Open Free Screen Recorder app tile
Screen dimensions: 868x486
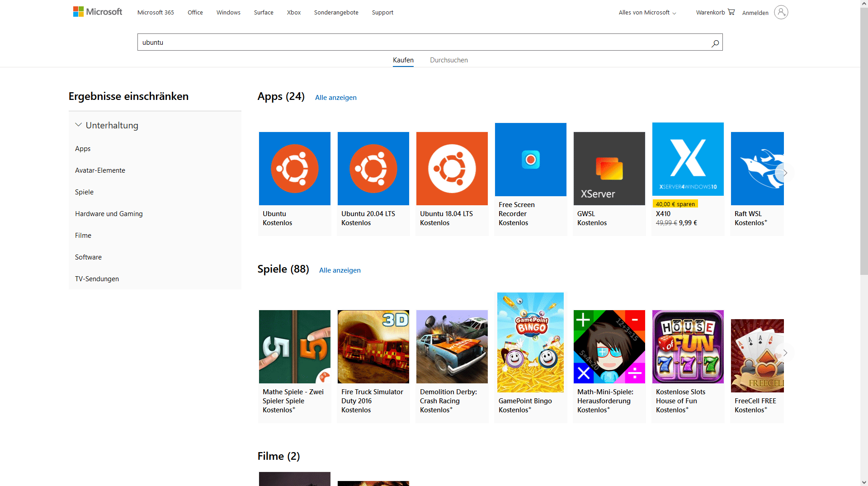(530, 160)
